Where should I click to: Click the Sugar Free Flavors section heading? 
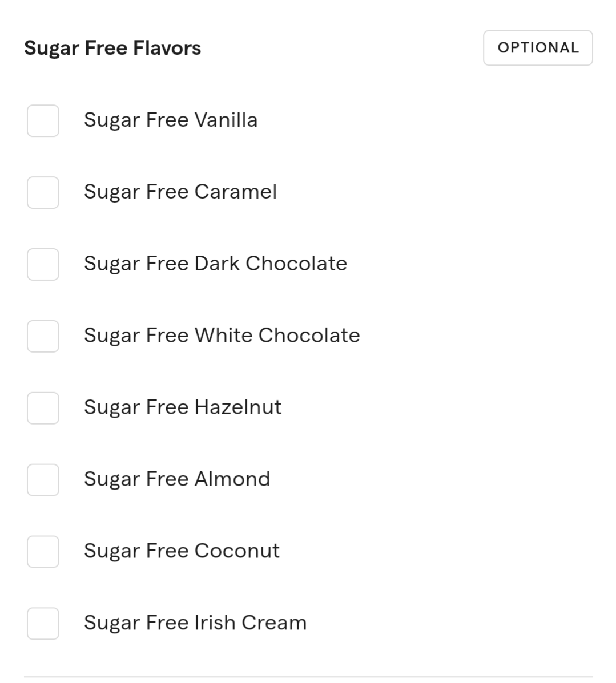(112, 49)
